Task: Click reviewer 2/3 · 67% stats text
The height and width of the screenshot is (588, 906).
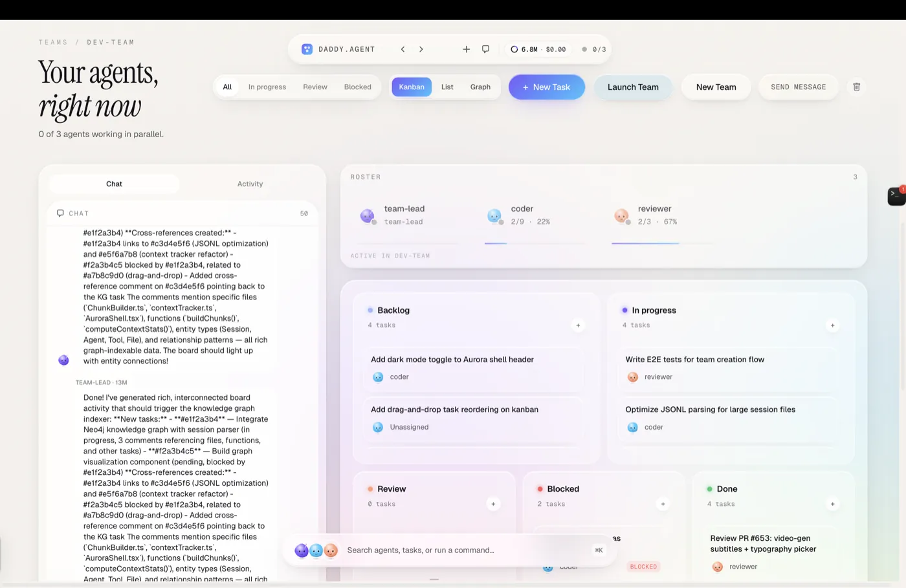Action: click(x=657, y=222)
